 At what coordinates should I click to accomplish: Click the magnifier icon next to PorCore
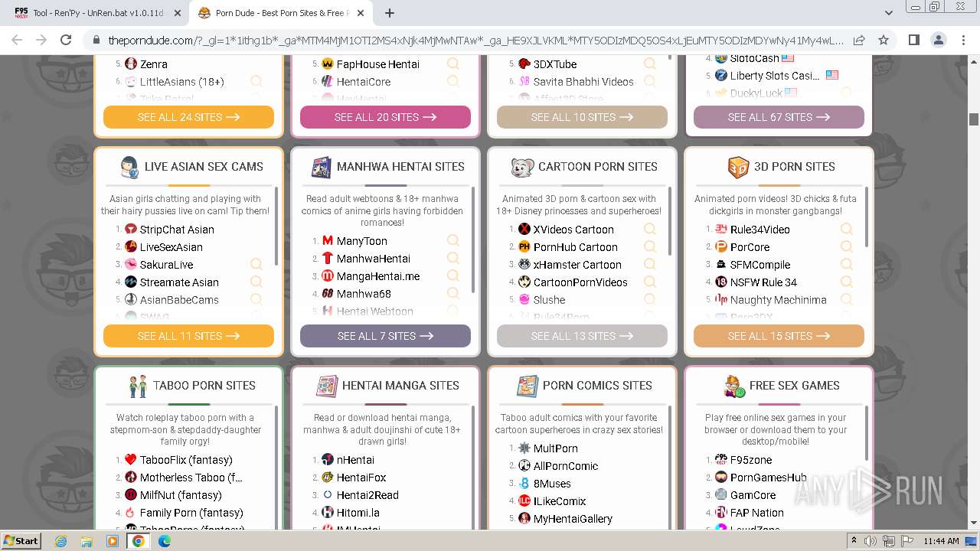click(x=847, y=246)
